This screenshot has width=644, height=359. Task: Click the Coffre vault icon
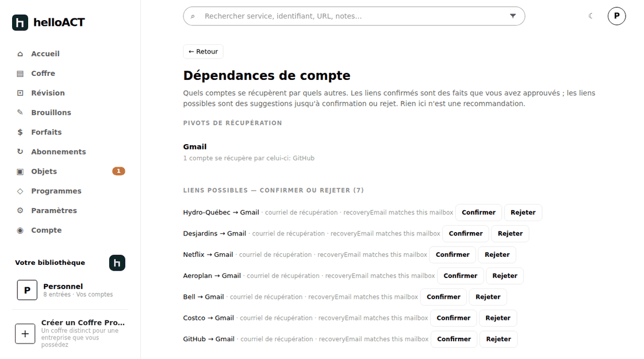[20, 74]
